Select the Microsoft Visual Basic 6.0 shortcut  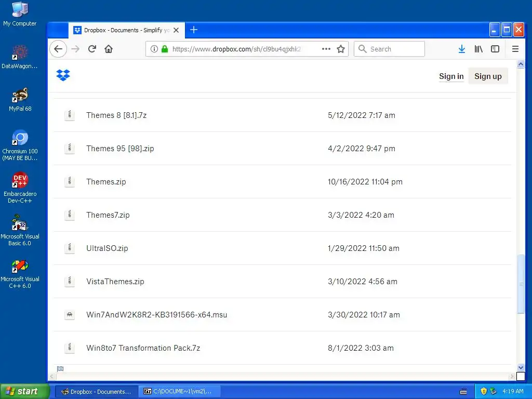point(20,230)
